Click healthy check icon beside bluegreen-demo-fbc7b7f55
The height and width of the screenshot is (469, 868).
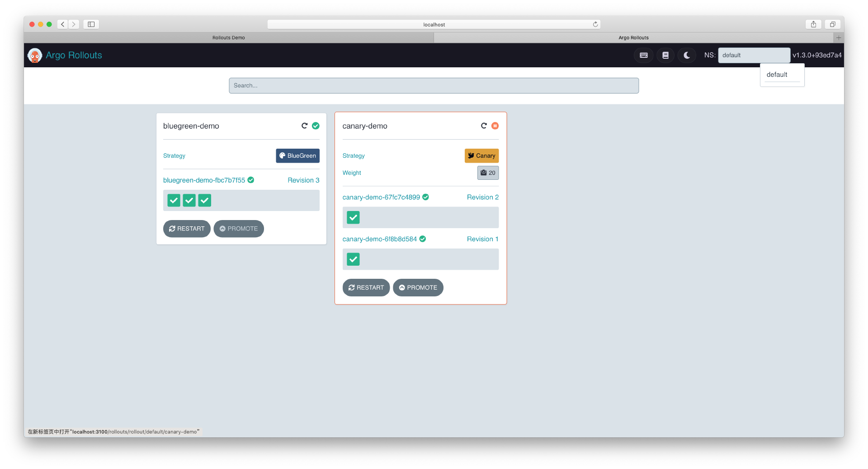pos(251,180)
